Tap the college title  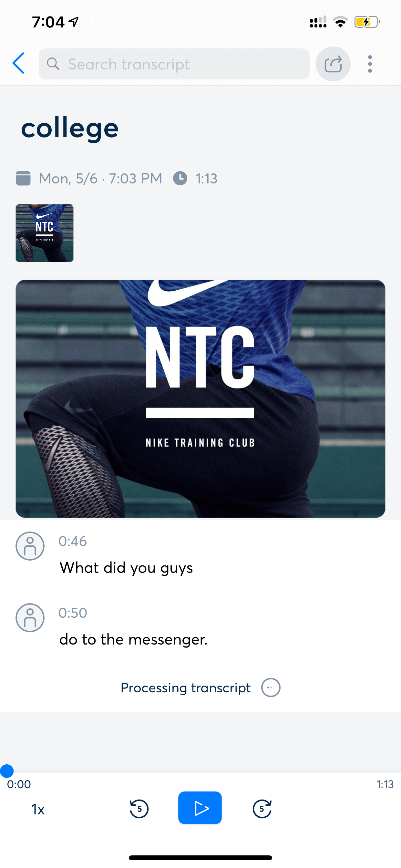70,128
